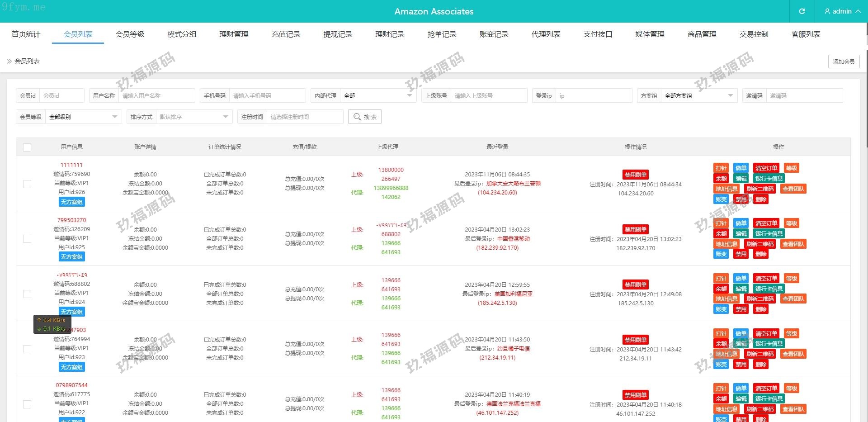Click 删除 button for user id 926
Image resolution: width=868 pixels, height=422 pixels.
pos(761,199)
